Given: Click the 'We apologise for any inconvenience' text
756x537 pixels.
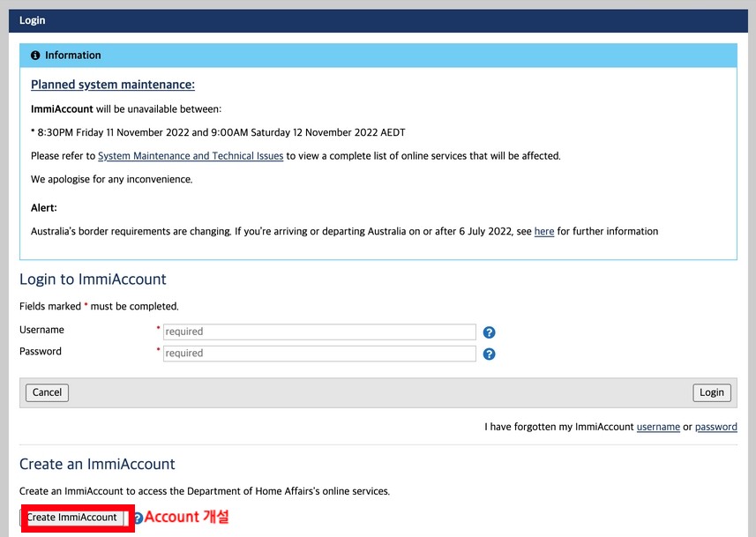Looking at the screenshot, I should tap(111, 179).
